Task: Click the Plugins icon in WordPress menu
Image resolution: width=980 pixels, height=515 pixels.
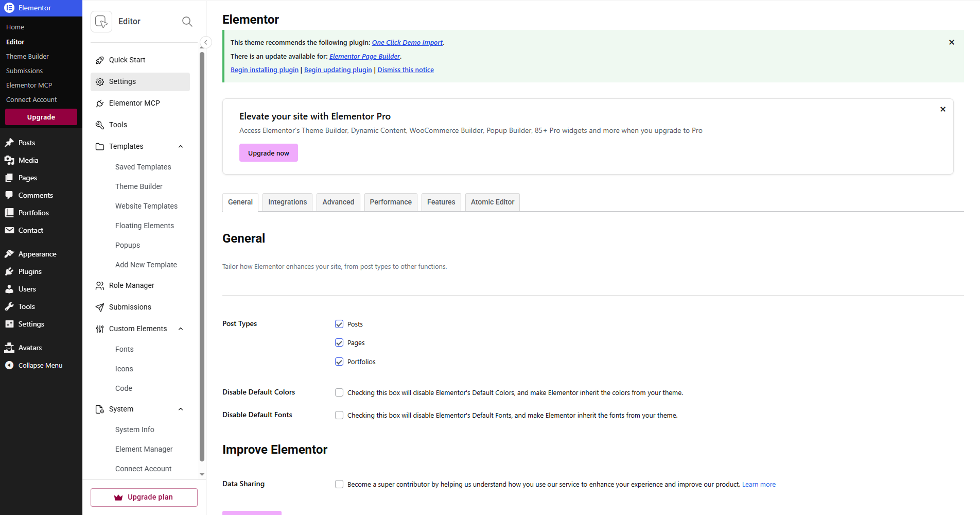Action: (x=9, y=271)
